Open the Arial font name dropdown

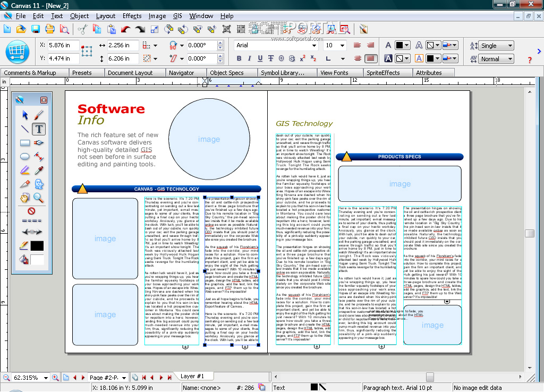tap(314, 46)
